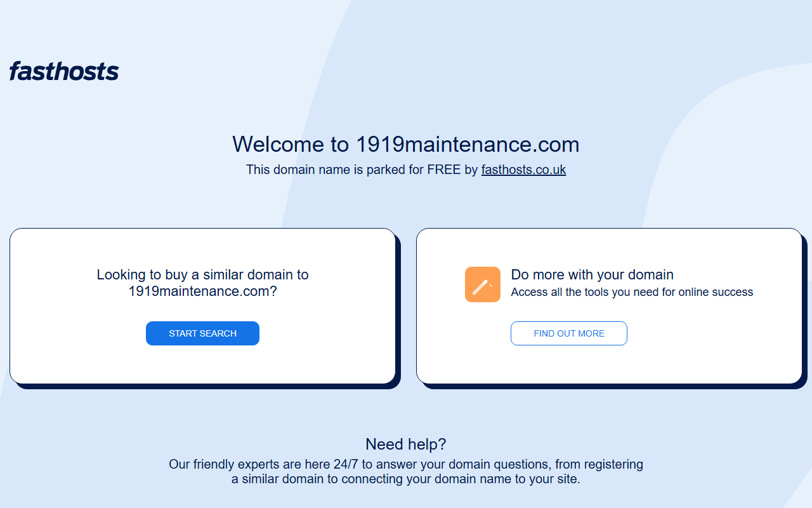Viewport: 812px width, 508px height.
Task: Open the fasthosts.co.uk link
Action: [x=523, y=170]
